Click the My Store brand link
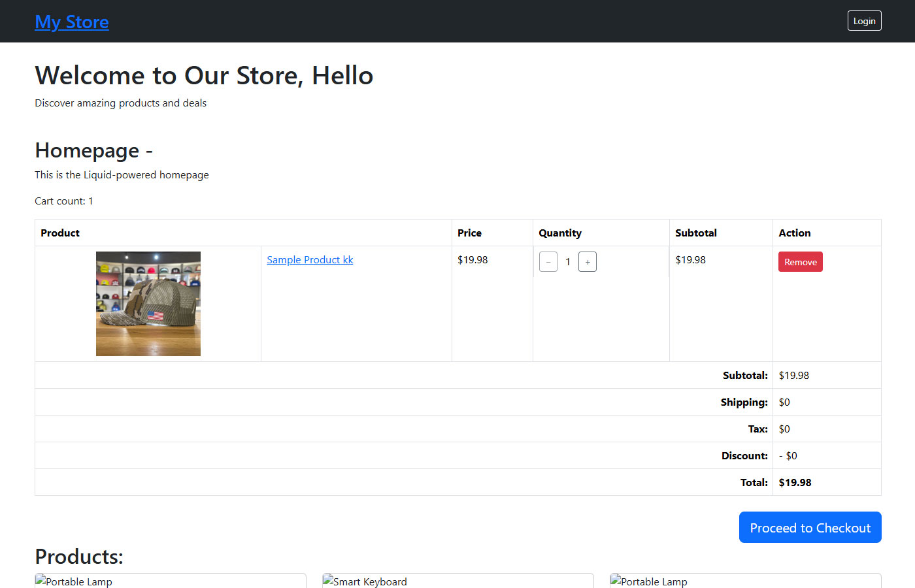 pos(72,22)
